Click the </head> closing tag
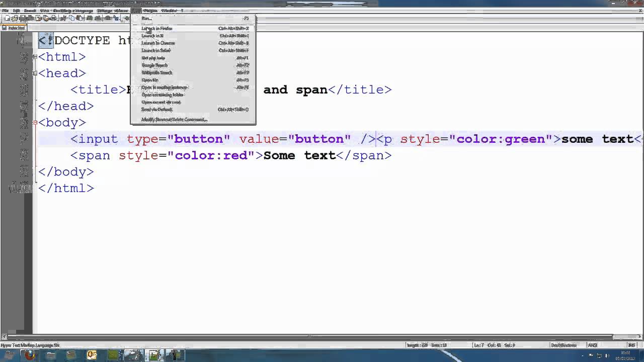644x362 pixels. click(x=66, y=106)
